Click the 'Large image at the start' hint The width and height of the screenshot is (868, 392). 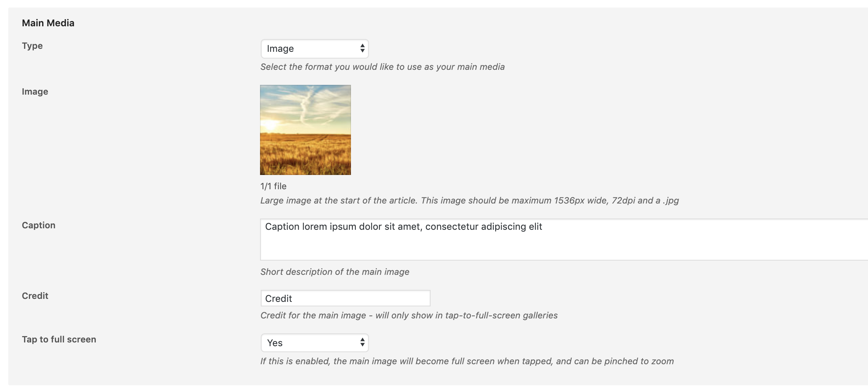(x=470, y=201)
